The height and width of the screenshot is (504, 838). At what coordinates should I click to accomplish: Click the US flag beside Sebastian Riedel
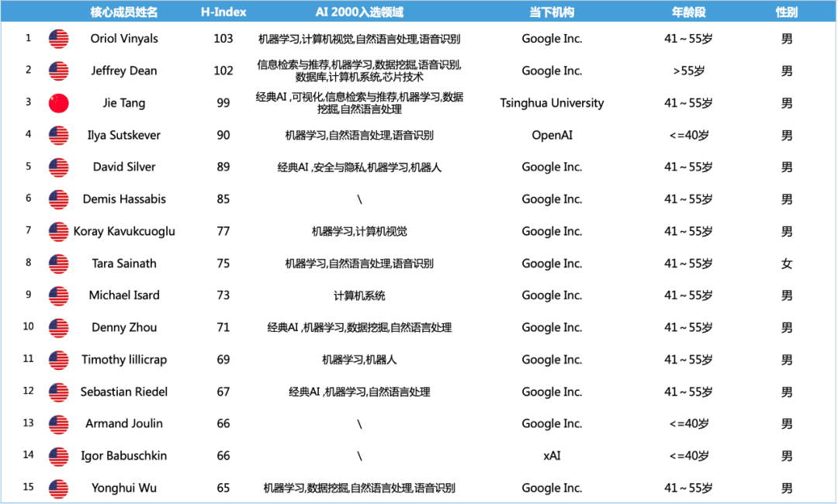pos(59,392)
